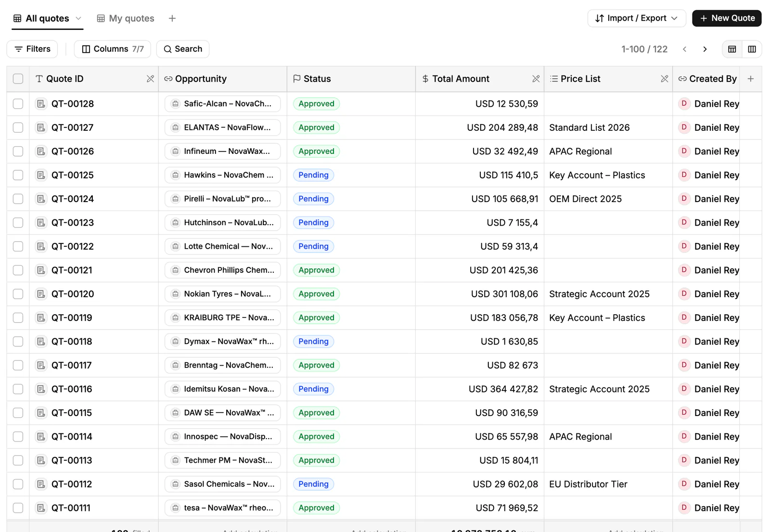Image resolution: width=770 pixels, height=532 pixels.
Task: Click quote ID QT-00111
Action: coord(71,508)
